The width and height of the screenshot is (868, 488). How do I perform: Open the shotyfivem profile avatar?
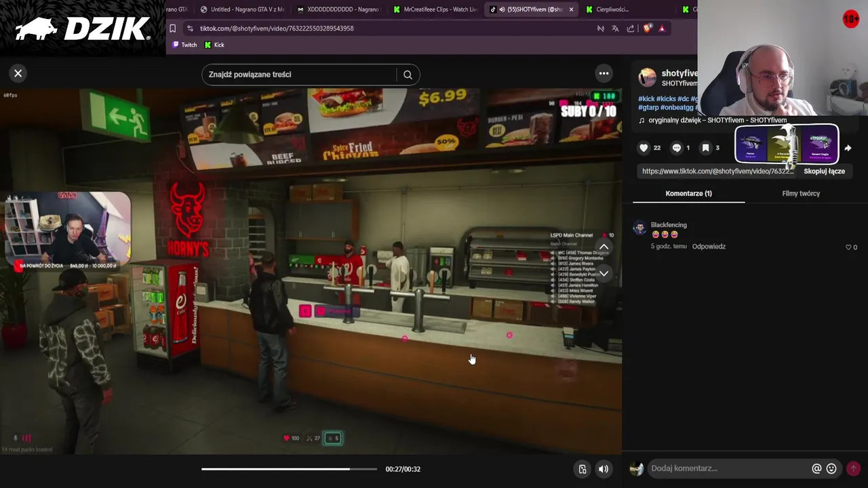648,77
